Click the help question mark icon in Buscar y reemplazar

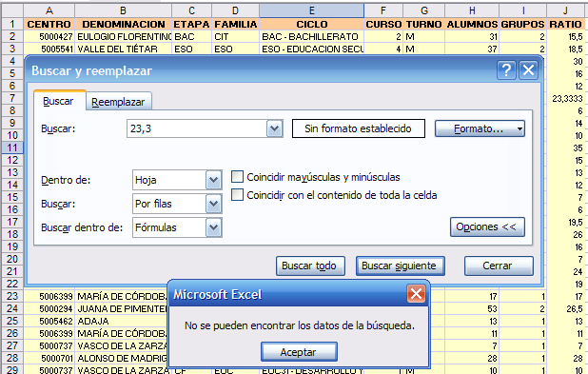pyautogui.click(x=506, y=70)
